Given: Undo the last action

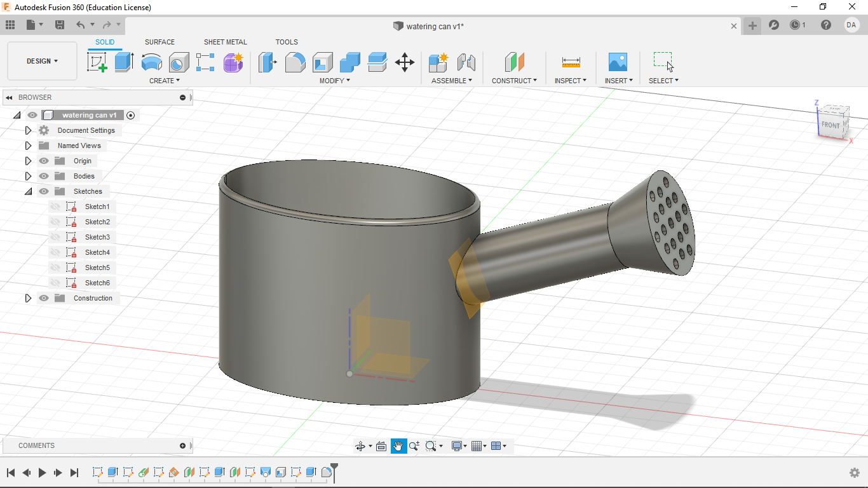Looking at the screenshot, I should [80, 25].
